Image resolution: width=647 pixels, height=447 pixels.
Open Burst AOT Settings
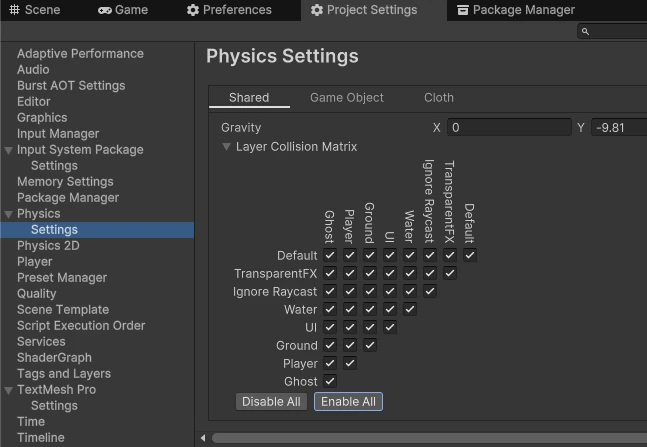(x=71, y=86)
